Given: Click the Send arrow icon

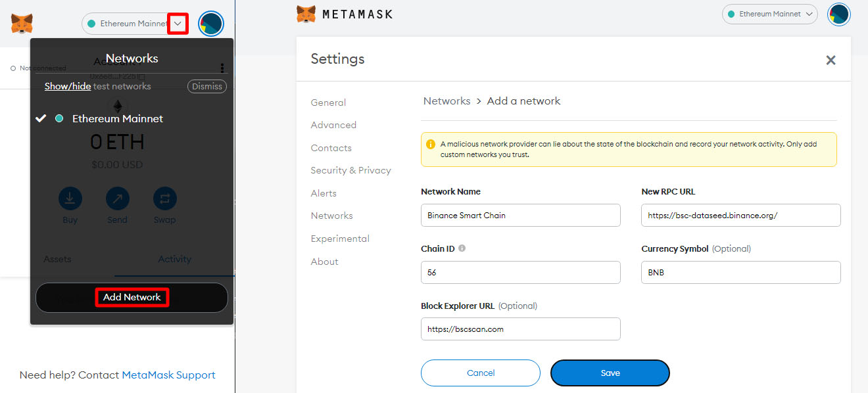Looking at the screenshot, I should (x=118, y=198).
